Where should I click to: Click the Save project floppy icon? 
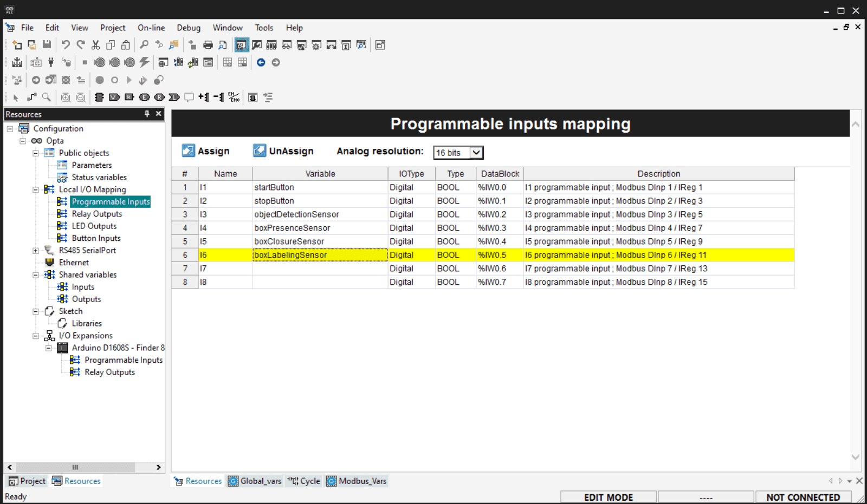point(47,45)
